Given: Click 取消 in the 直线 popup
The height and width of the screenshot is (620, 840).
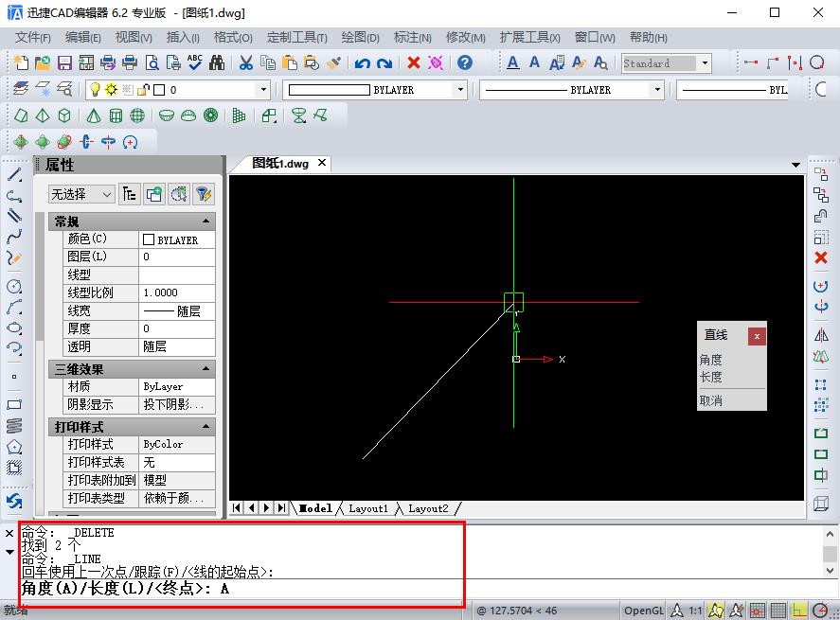Looking at the screenshot, I should 711,400.
